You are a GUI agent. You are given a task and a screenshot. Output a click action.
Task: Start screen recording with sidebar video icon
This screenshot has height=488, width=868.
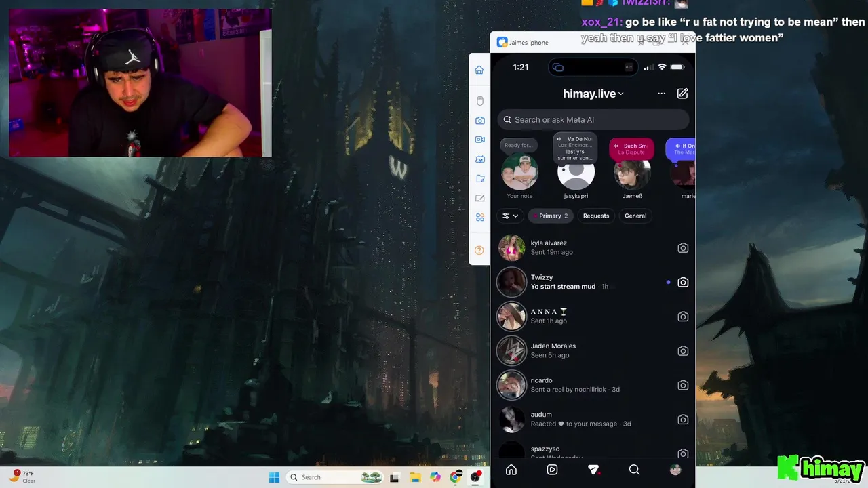point(479,140)
